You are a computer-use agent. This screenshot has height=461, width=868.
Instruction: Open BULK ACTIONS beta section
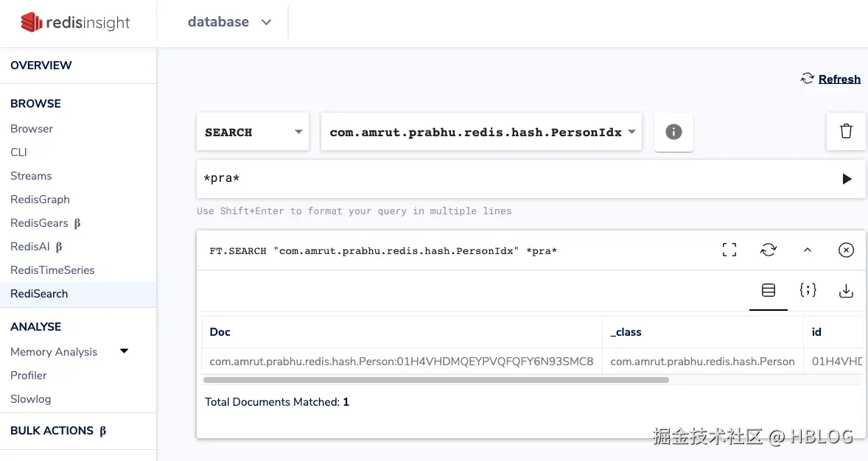(58, 431)
